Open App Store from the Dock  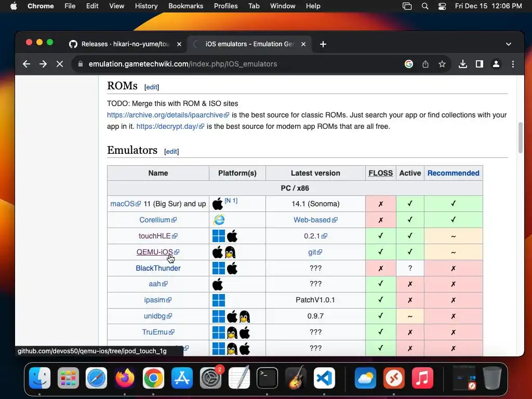182,378
